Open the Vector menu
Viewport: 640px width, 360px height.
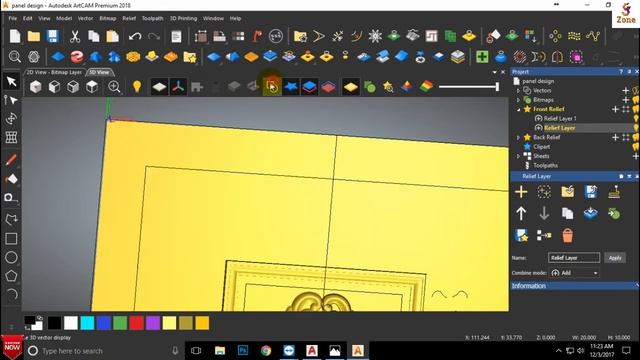click(85, 18)
